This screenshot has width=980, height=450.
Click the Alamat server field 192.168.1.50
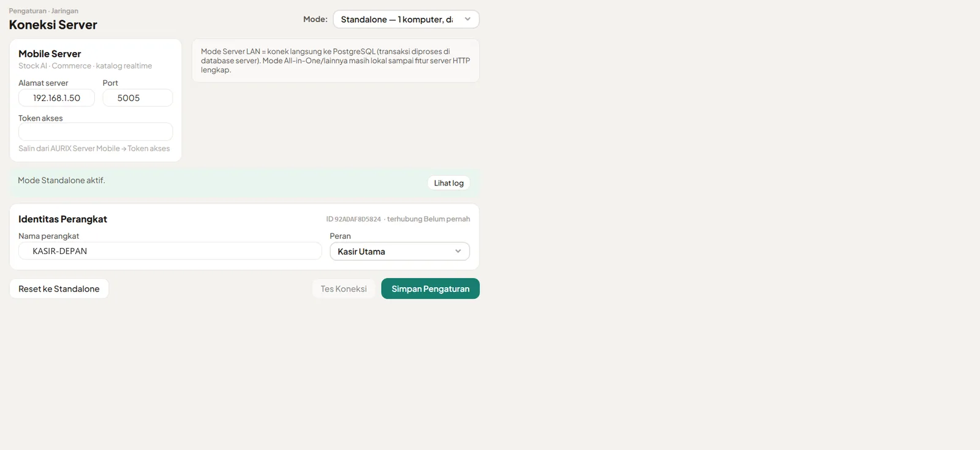(x=56, y=98)
